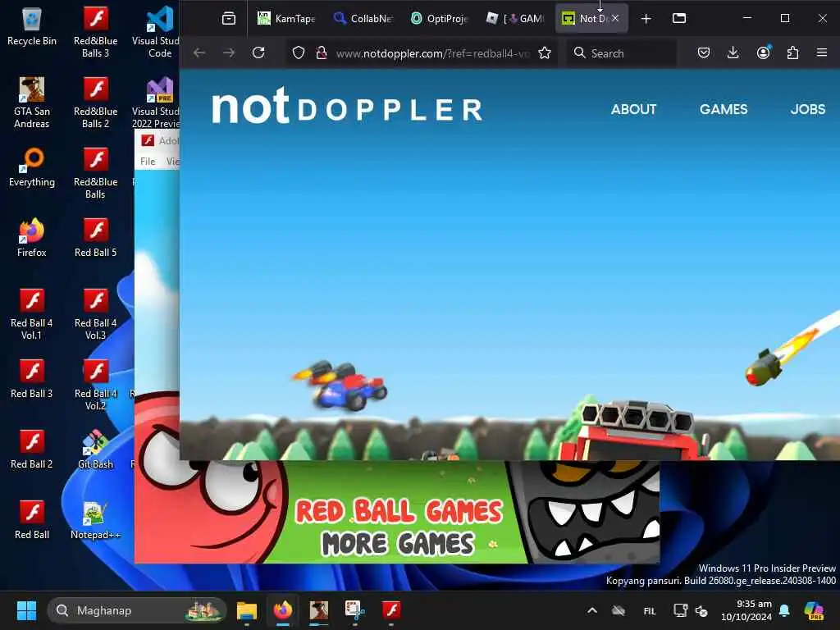Open the Recycle Bin desktop icon
The image size is (840, 630).
(x=32, y=27)
